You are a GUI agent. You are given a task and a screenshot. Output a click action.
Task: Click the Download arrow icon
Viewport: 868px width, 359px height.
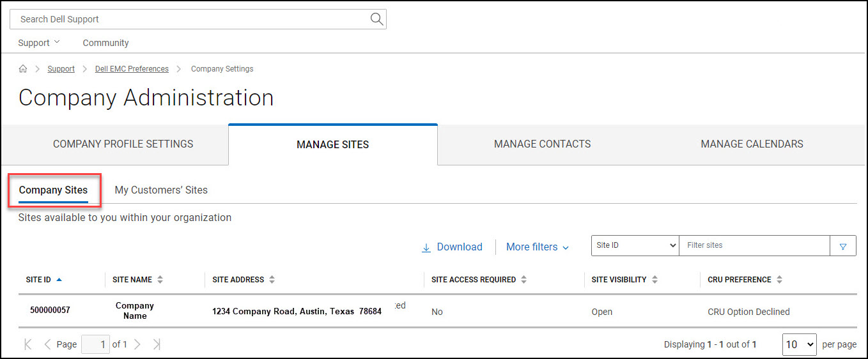click(426, 247)
